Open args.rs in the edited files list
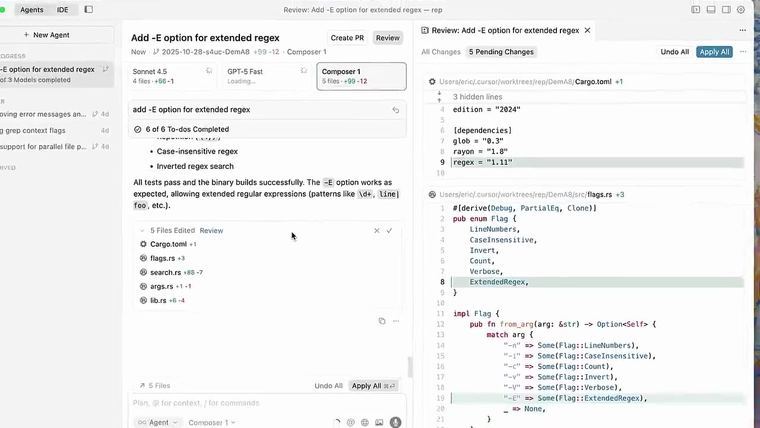 point(165,286)
